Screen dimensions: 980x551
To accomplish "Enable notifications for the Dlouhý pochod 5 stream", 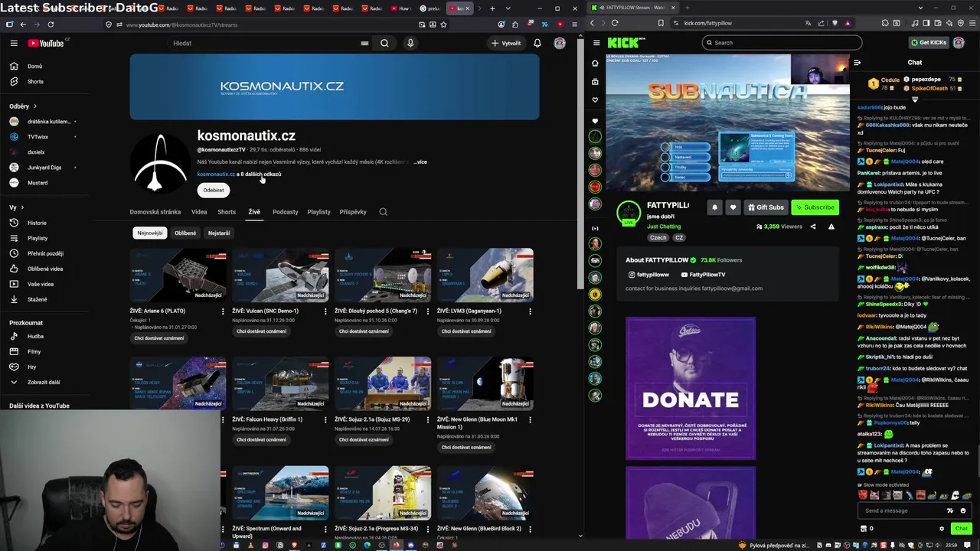I will click(364, 331).
